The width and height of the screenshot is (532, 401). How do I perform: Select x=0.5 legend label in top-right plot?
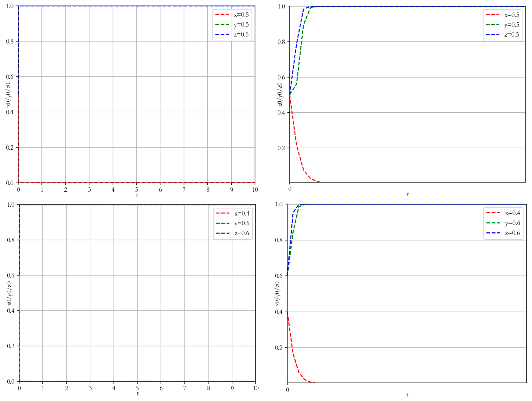(512, 15)
